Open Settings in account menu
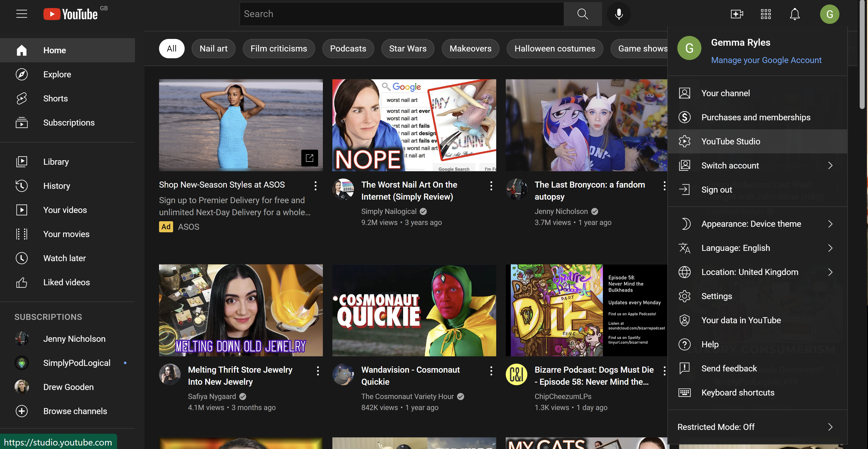The image size is (868, 449). [x=757, y=296]
